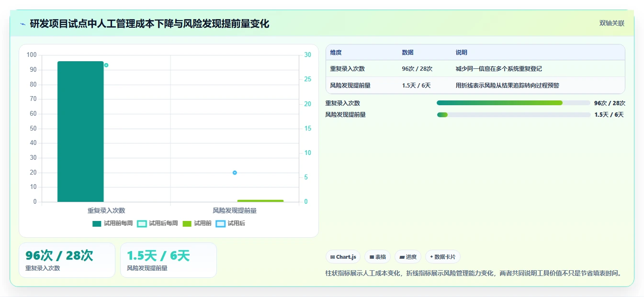Click the Chart.js tag
Screen dimensions: 644x297
coord(343,257)
